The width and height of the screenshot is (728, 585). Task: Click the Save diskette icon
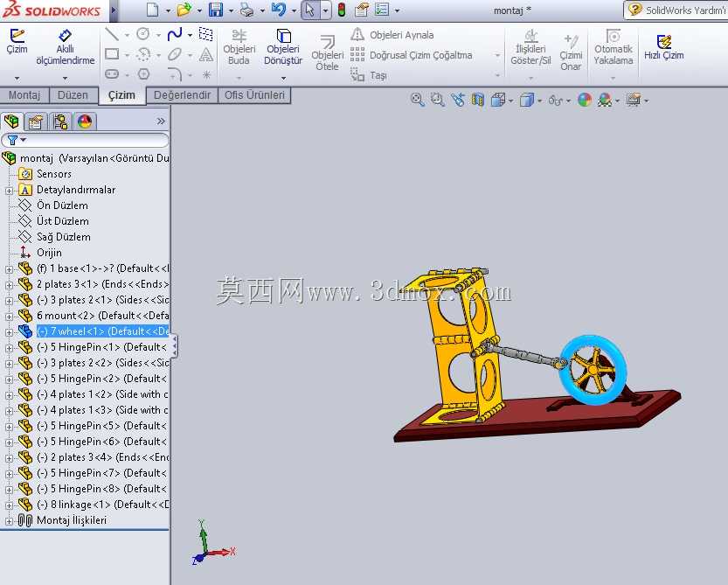(216, 10)
